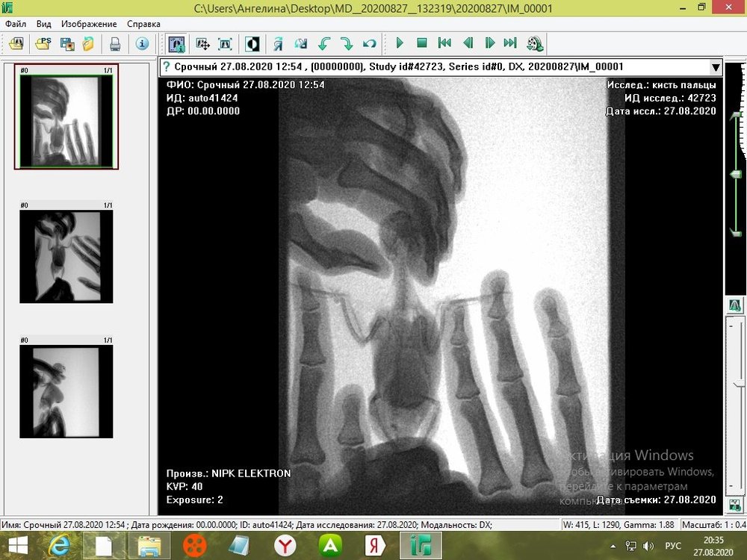
Task: Rotate the image left with green arrow
Action: [323, 44]
